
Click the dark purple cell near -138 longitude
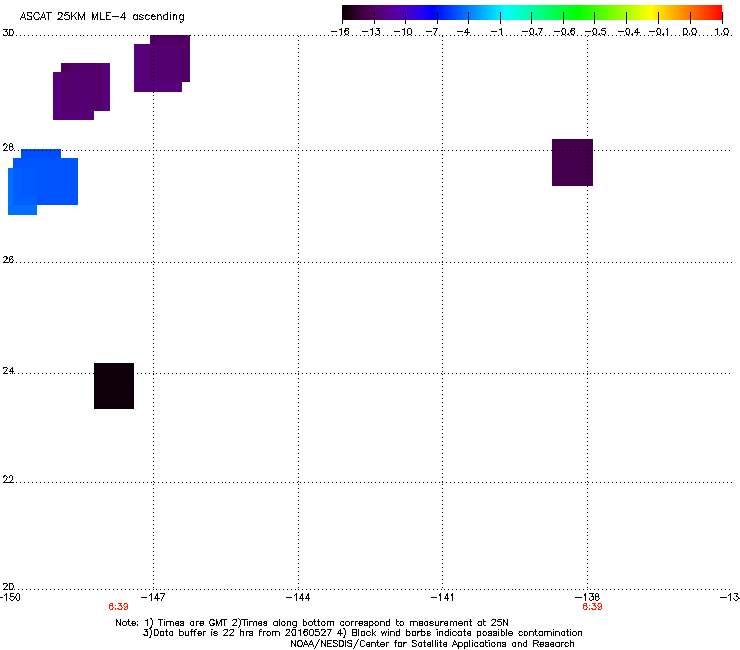click(572, 162)
